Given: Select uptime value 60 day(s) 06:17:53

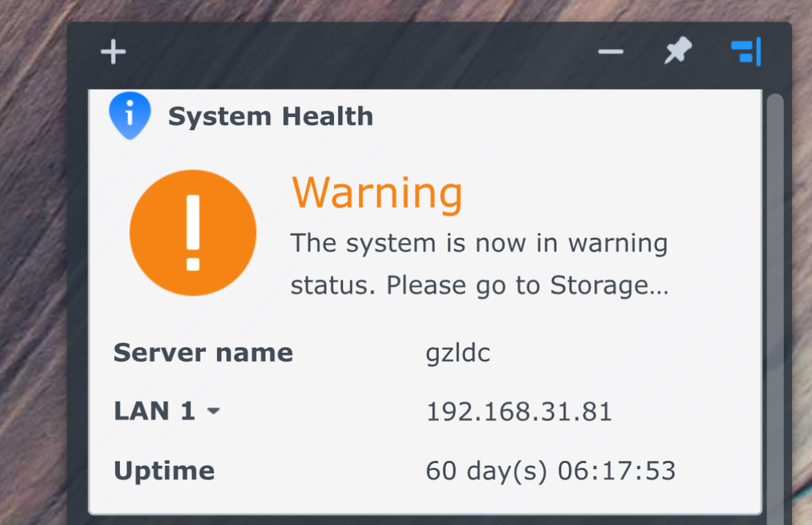Looking at the screenshot, I should pyautogui.click(x=550, y=471).
